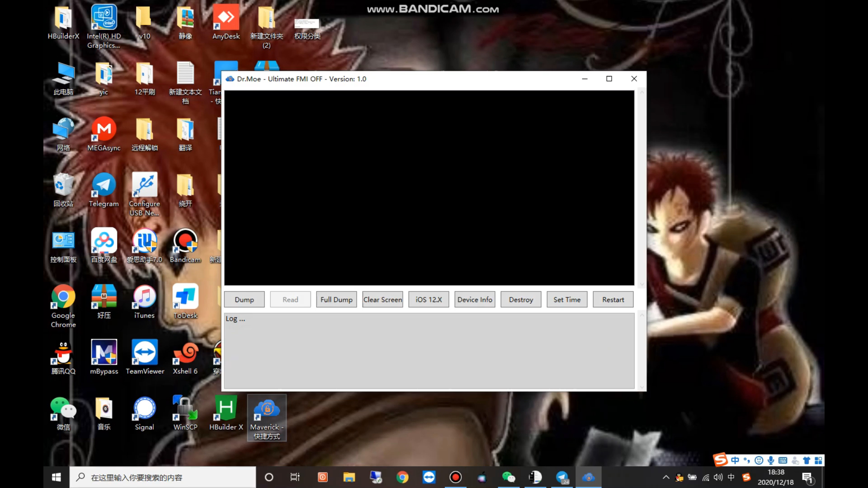Click the Set Time button

point(567,300)
